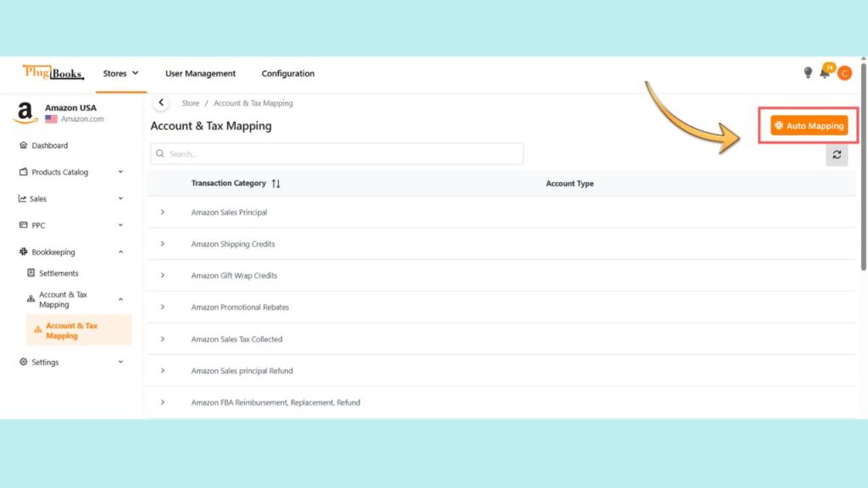
Task: Click Amazon Promotional Rebates text
Action: pos(240,307)
